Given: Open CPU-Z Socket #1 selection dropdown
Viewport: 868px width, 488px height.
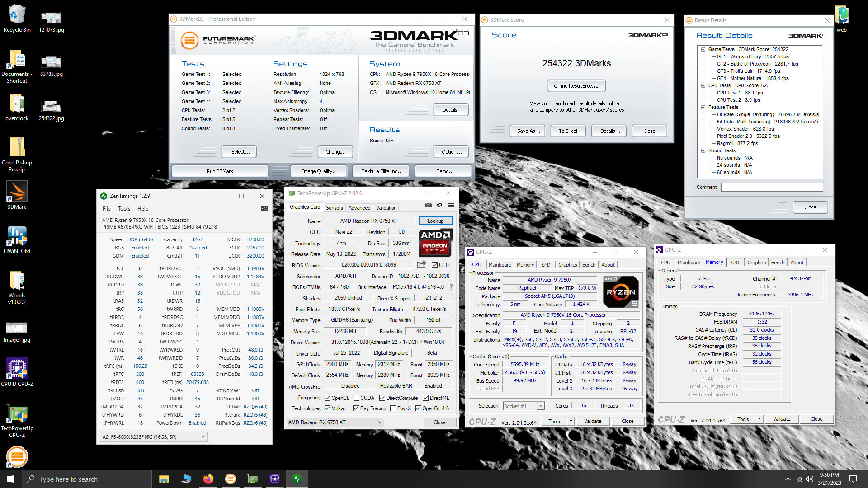Looking at the screenshot, I should pyautogui.click(x=524, y=406).
